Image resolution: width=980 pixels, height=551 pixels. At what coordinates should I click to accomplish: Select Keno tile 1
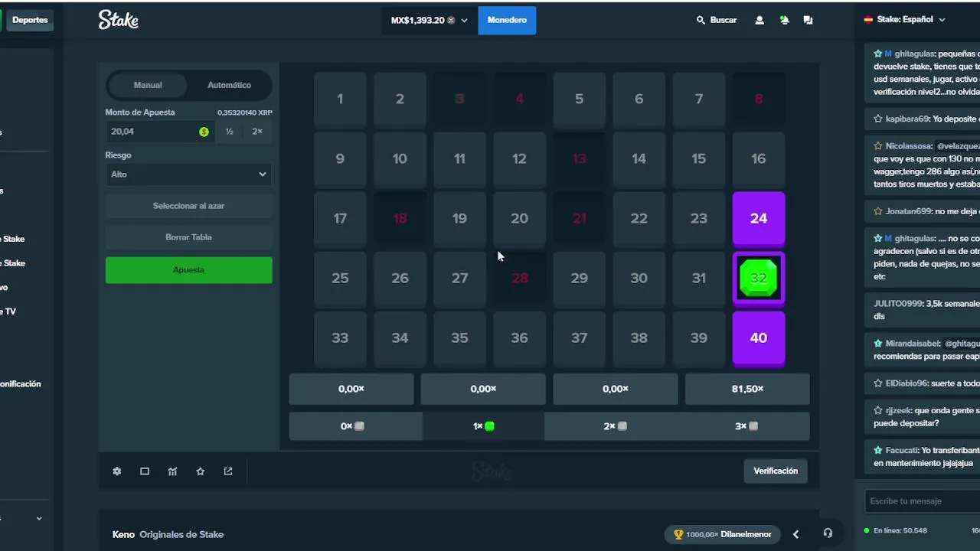(x=340, y=99)
